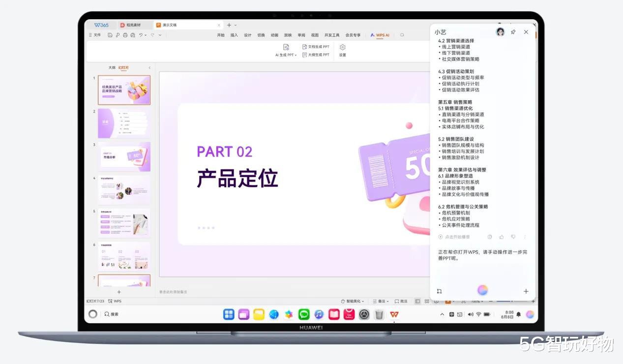The image size is (623, 364).
Task: Open the WPS Office icon in the dock
Action: coord(394,314)
